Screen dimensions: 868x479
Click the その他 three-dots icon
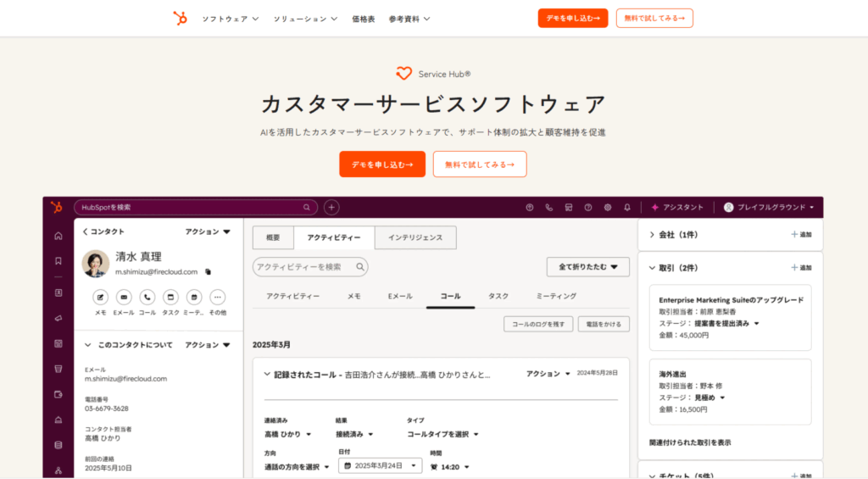[218, 297]
